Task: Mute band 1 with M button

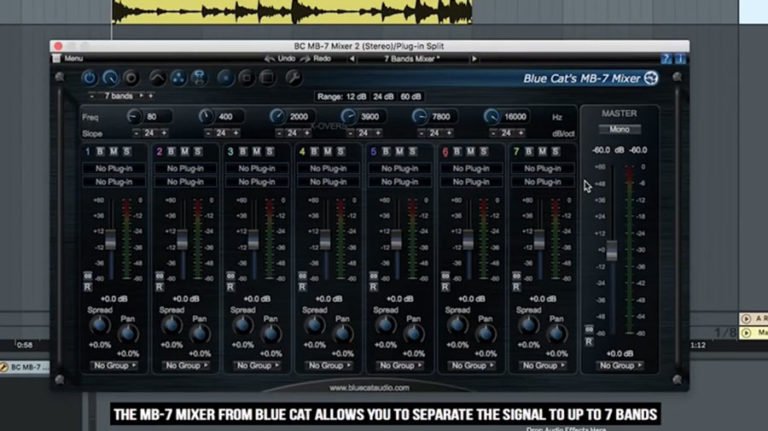Action: click(x=111, y=152)
